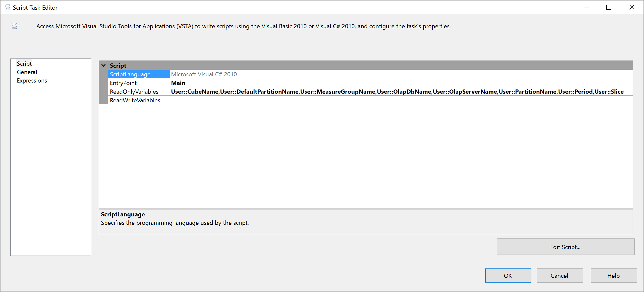The width and height of the screenshot is (644, 292).
Task: Close the Script Task Editor dialog
Action: (x=632, y=7)
